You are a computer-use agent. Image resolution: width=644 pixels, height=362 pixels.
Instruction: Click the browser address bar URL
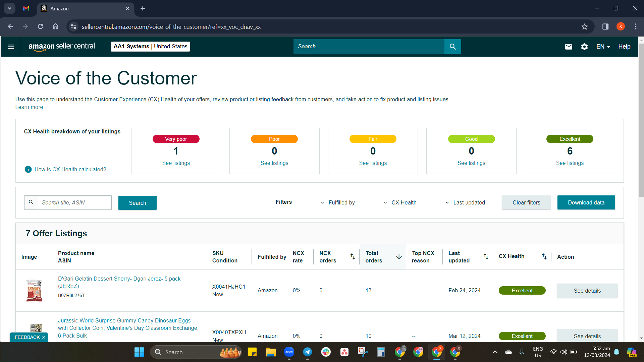tap(171, 27)
